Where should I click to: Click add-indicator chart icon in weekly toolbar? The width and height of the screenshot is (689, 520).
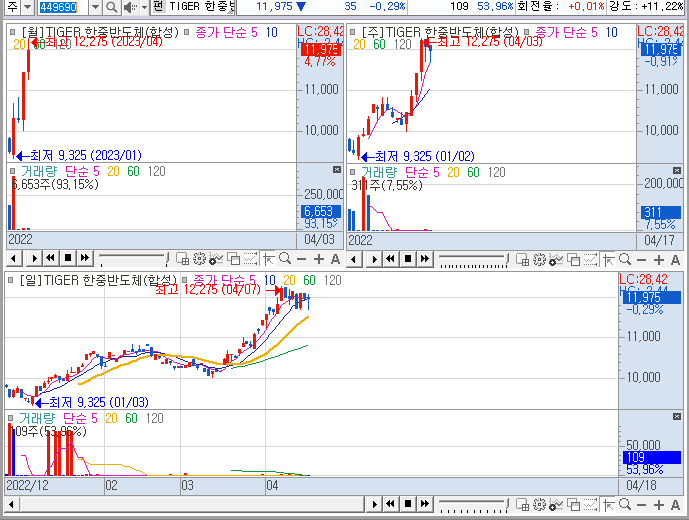point(556,260)
